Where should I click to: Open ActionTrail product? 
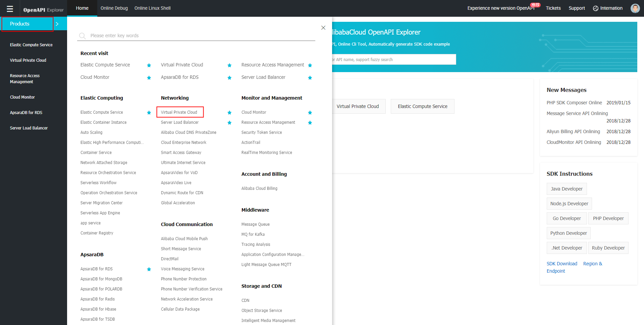251,143
